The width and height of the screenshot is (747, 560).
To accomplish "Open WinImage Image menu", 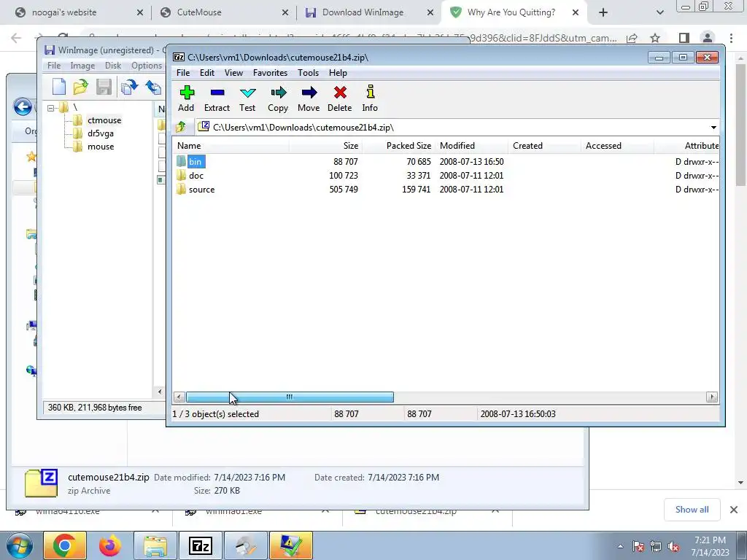I will pos(82,66).
